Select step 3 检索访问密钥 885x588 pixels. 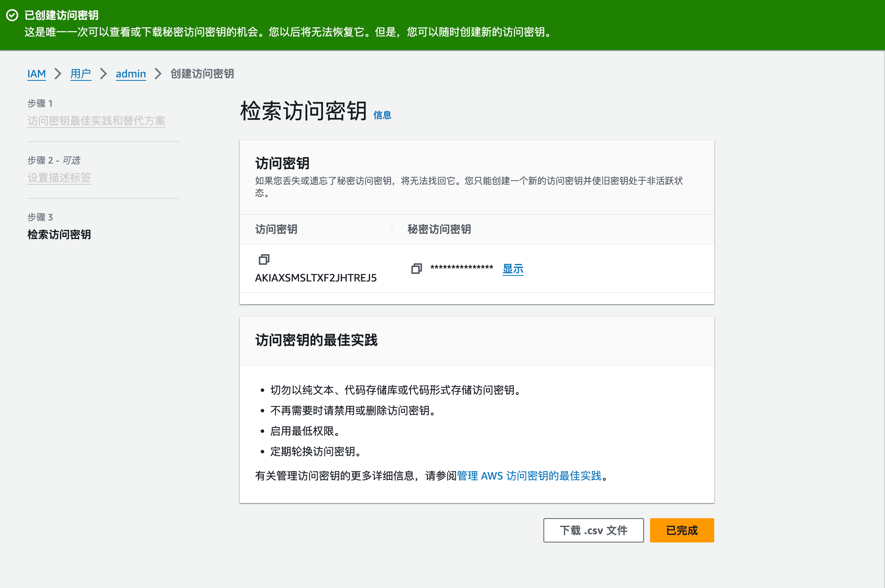pyautogui.click(x=59, y=234)
